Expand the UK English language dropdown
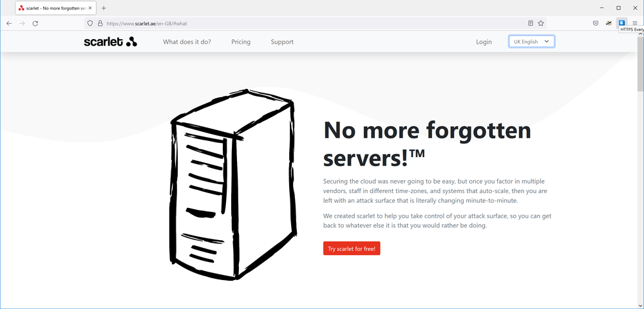The width and height of the screenshot is (644, 309). coord(531,41)
